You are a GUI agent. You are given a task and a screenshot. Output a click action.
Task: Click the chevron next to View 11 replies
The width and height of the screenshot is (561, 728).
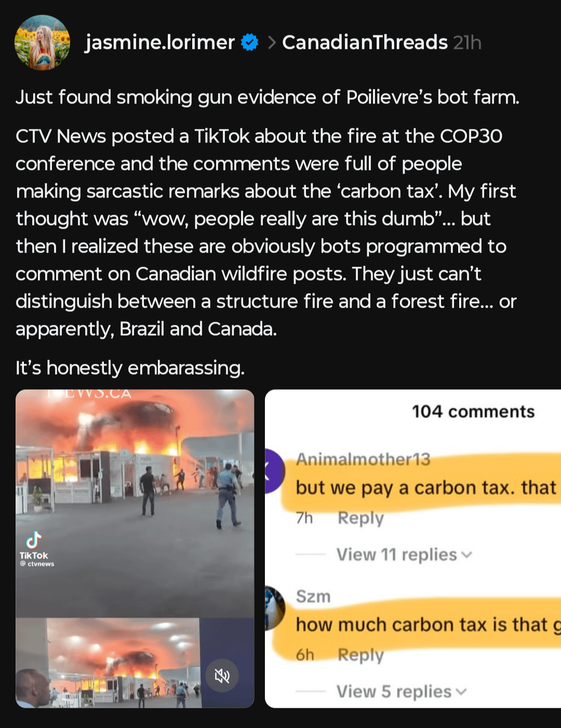[467, 555]
